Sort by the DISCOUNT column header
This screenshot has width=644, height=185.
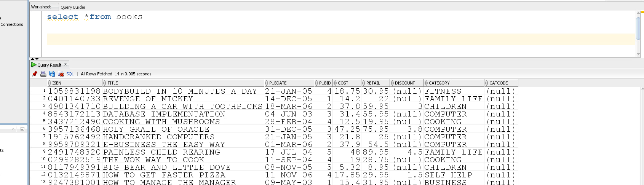[x=407, y=83]
